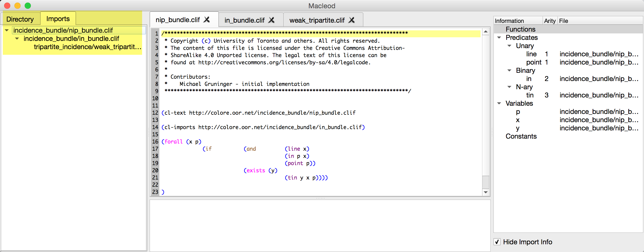Click line number 12 in the gutter
Viewport: 644px width, 252px height.
tap(155, 113)
